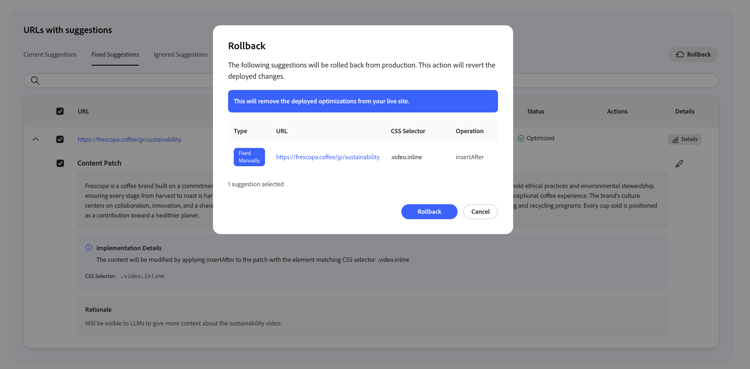The width and height of the screenshot is (750, 369).
Task: Select the insertAfter operation cell
Action: (469, 157)
